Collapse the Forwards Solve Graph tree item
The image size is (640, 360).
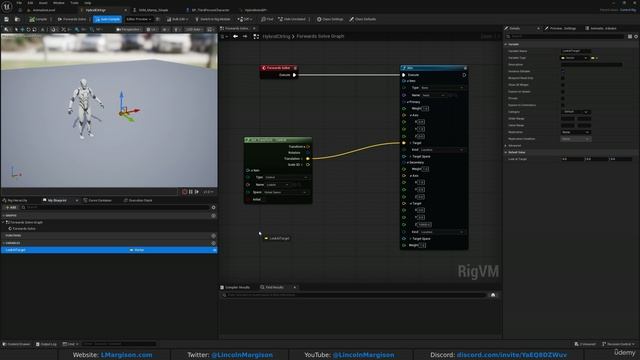(x=3, y=222)
